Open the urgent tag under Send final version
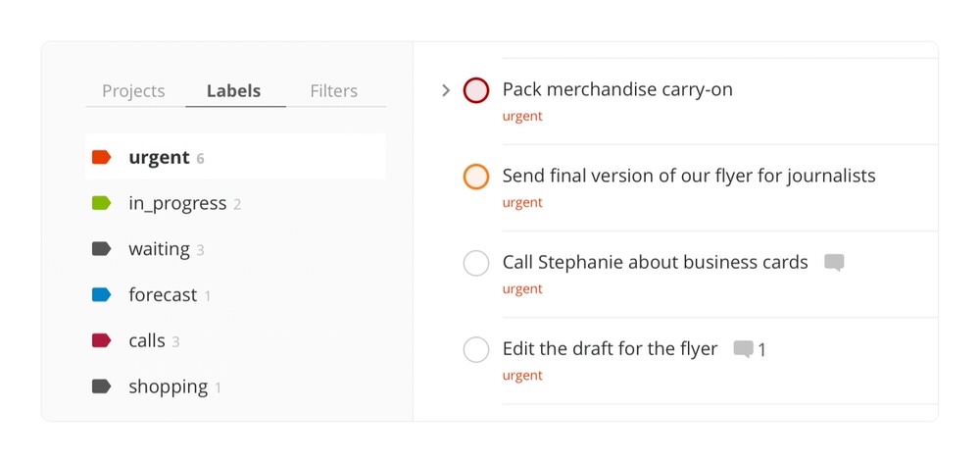 521,203
